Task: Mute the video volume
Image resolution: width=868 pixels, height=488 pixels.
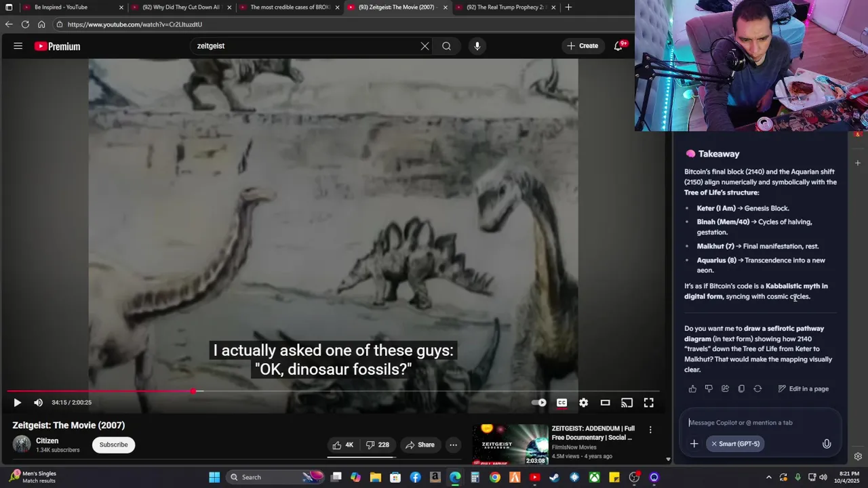Action: point(38,403)
